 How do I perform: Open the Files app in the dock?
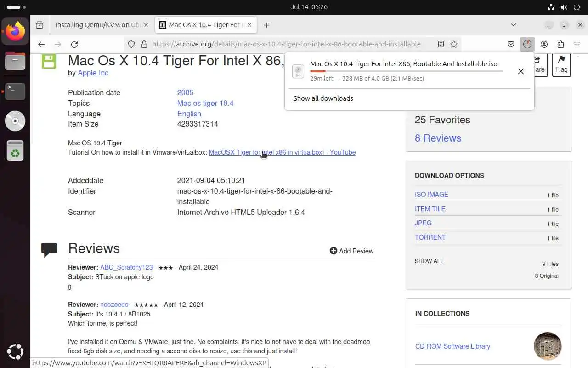(x=15, y=61)
